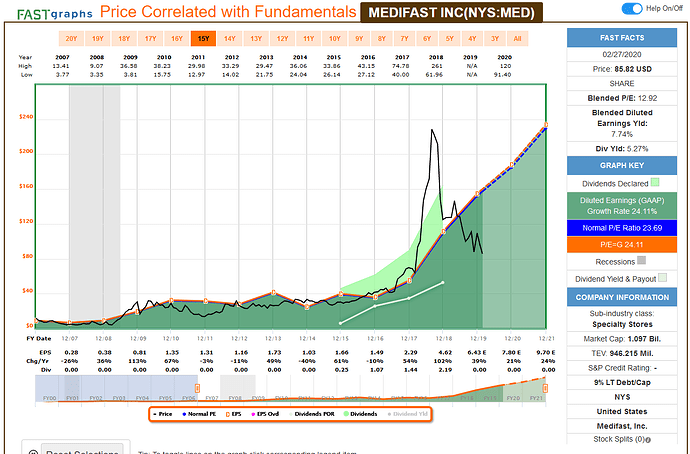Image resolution: width=690 pixels, height=454 pixels.
Task: Click the Dividends Declared color swatch
Action: tap(655, 182)
